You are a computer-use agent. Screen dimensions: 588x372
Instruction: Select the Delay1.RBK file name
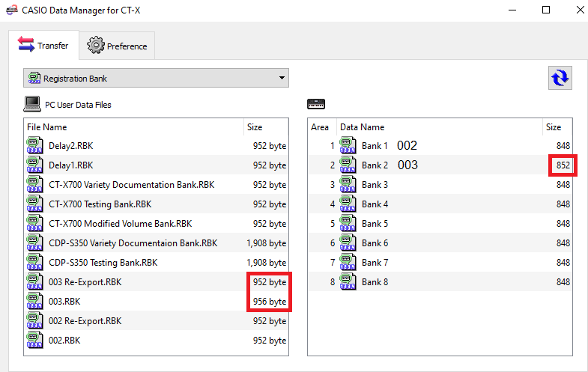71,165
